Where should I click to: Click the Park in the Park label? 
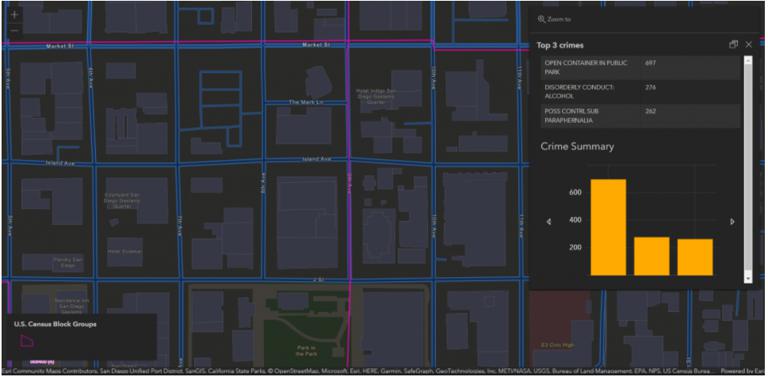coord(308,350)
